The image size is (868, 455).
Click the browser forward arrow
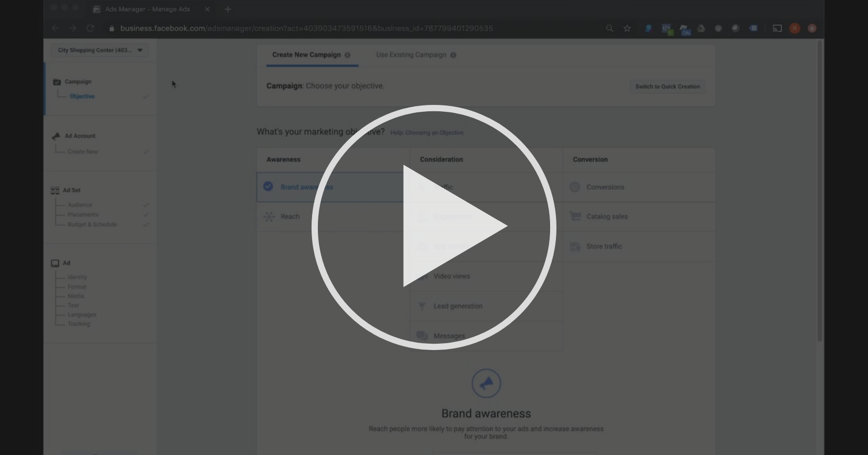pyautogui.click(x=72, y=28)
